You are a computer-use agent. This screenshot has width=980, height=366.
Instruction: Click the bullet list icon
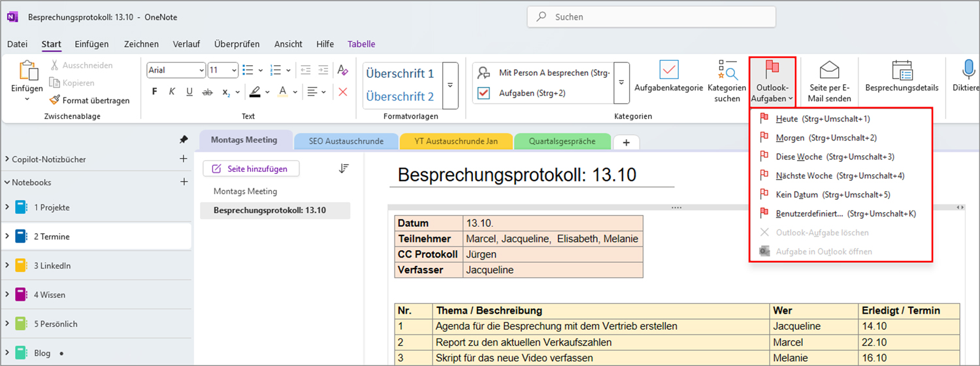click(248, 70)
